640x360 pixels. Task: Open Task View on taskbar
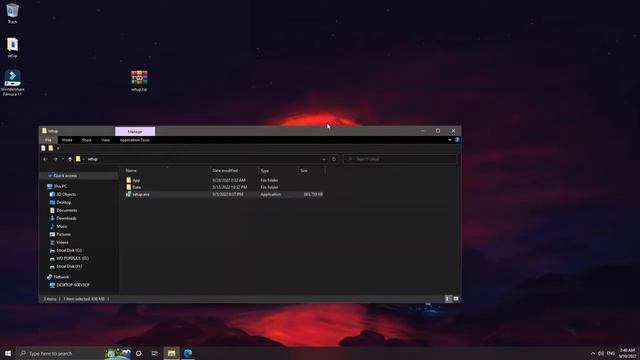click(155, 353)
